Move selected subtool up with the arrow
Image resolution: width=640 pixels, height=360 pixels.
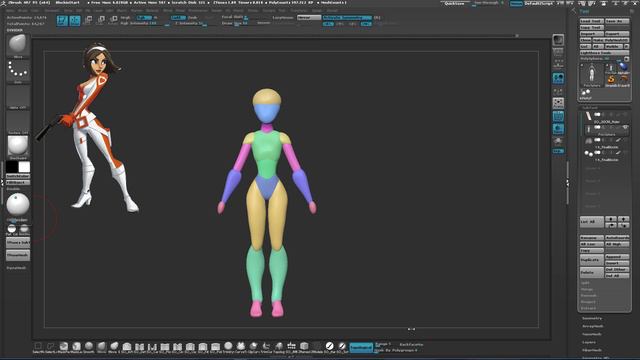(611, 219)
